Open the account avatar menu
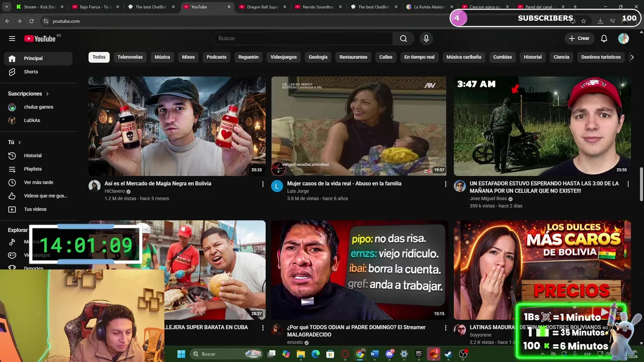This screenshot has width=644, height=362. point(623,39)
